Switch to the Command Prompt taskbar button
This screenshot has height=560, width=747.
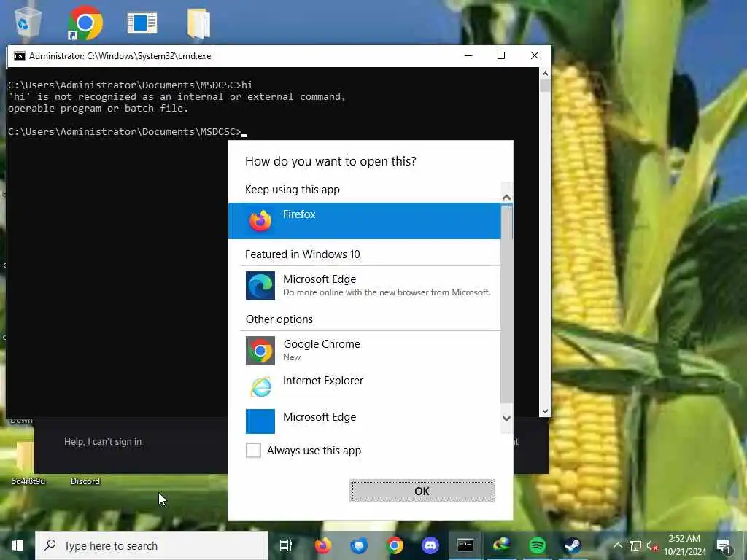pyautogui.click(x=465, y=545)
